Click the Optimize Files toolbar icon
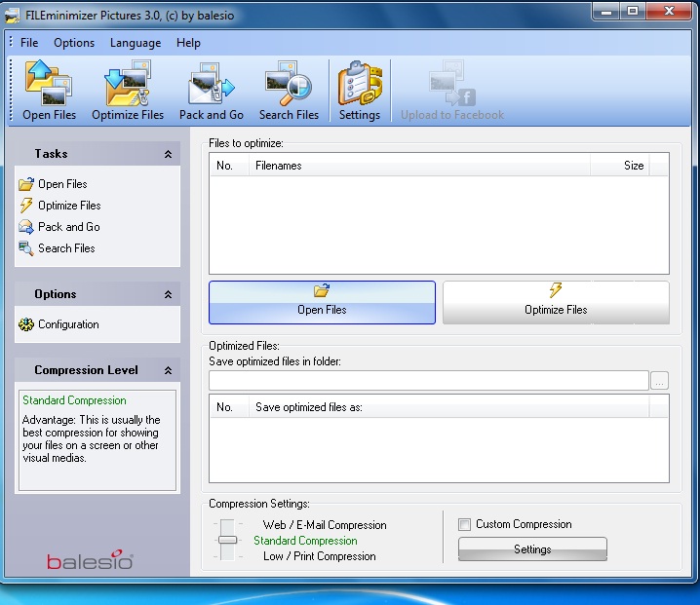The width and height of the screenshot is (700, 605). (128, 91)
